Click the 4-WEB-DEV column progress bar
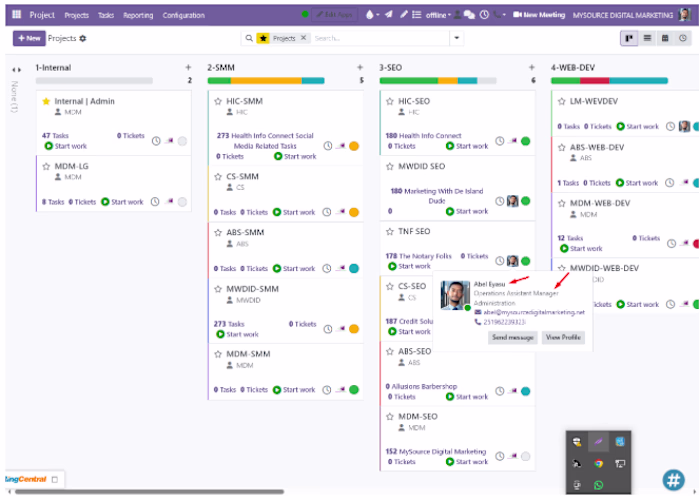Screen dimensions: 700x500 tap(609, 81)
